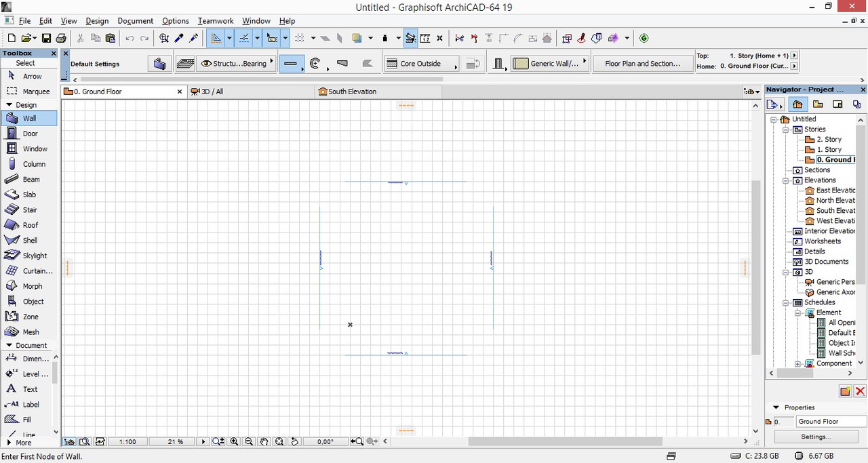Open Top story link arrow dropdown
The image size is (868, 463).
pos(794,56)
